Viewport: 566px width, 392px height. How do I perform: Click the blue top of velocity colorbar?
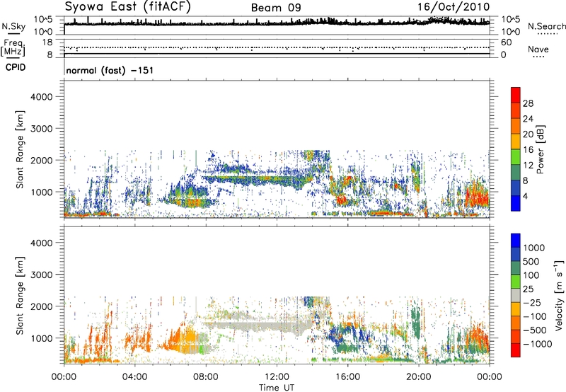point(516,241)
